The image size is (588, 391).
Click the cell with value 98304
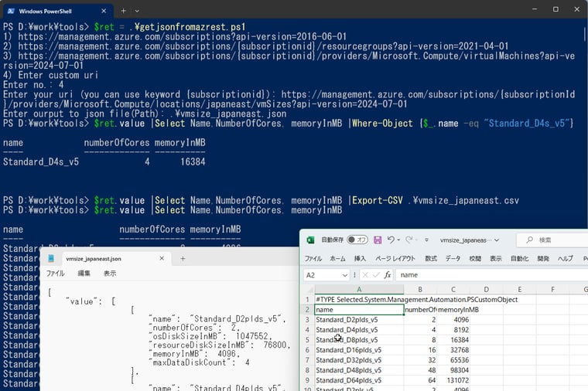click(453, 370)
